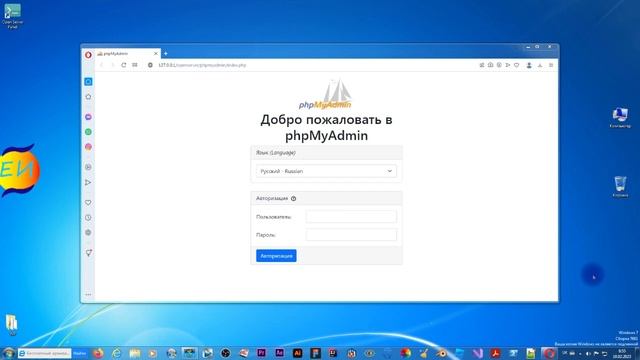The image size is (640, 360).
Task: Close the phpMyAdmin browser tab
Action: tap(156, 53)
